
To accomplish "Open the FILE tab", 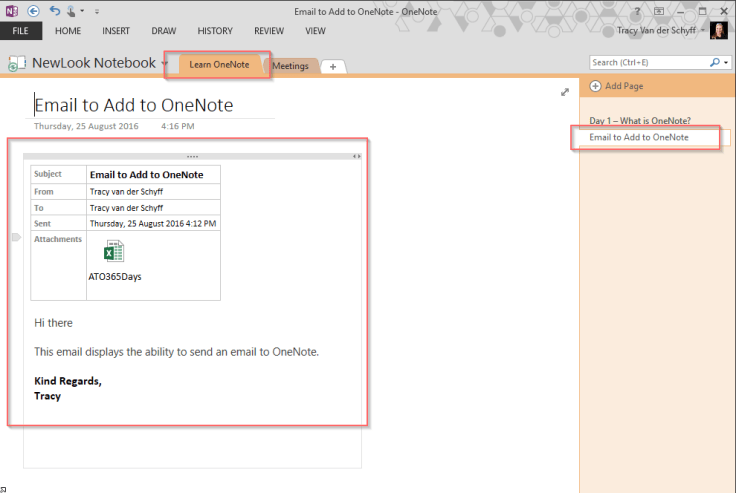I will (x=21, y=31).
